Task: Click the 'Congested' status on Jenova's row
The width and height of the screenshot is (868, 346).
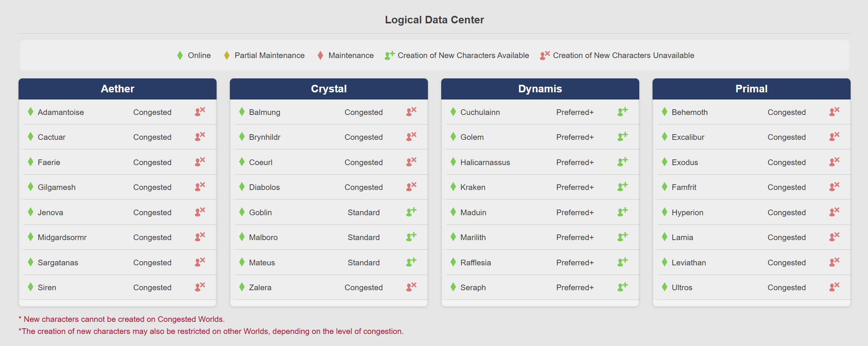Action: tap(152, 213)
